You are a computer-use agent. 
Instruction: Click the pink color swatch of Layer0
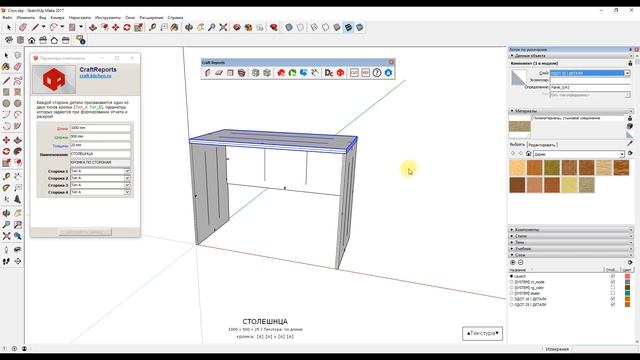(627, 276)
